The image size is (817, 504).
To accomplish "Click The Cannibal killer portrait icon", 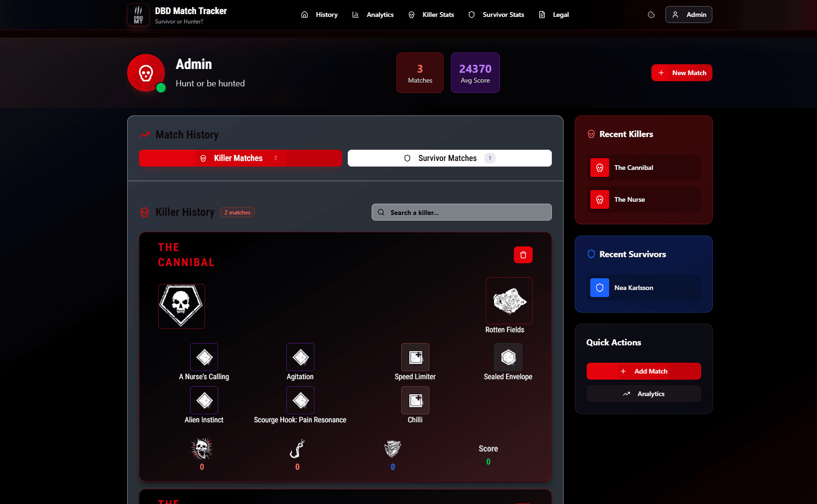I will pyautogui.click(x=182, y=306).
